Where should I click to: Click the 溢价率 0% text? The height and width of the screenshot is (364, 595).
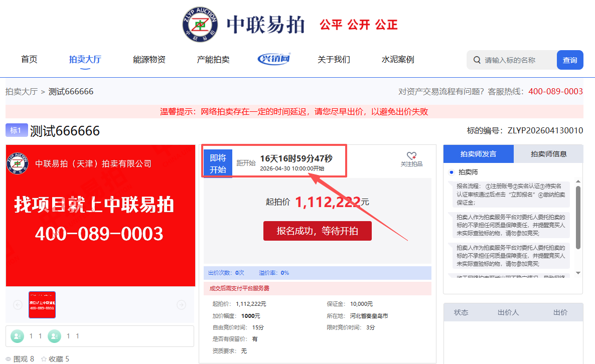click(x=274, y=273)
